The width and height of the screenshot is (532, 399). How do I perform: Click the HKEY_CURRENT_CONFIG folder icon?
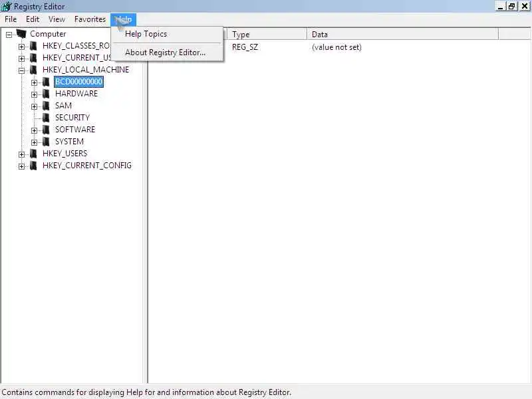tap(34, 166)
